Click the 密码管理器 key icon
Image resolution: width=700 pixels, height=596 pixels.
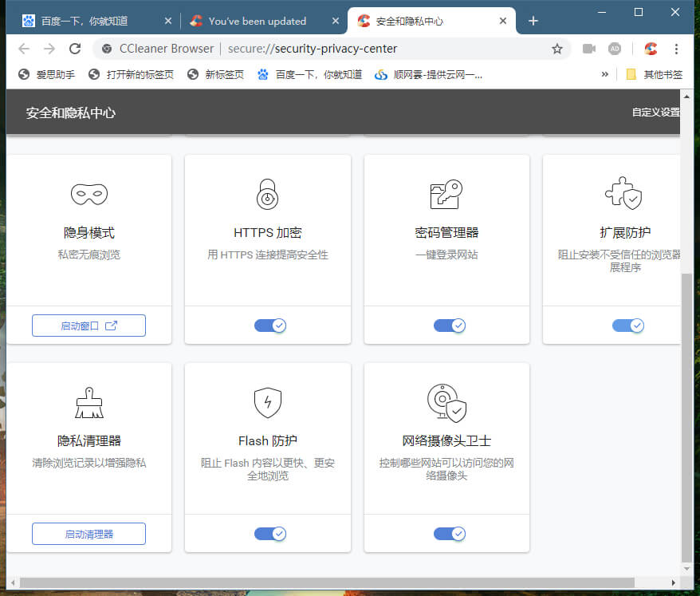tap(446, 195)
